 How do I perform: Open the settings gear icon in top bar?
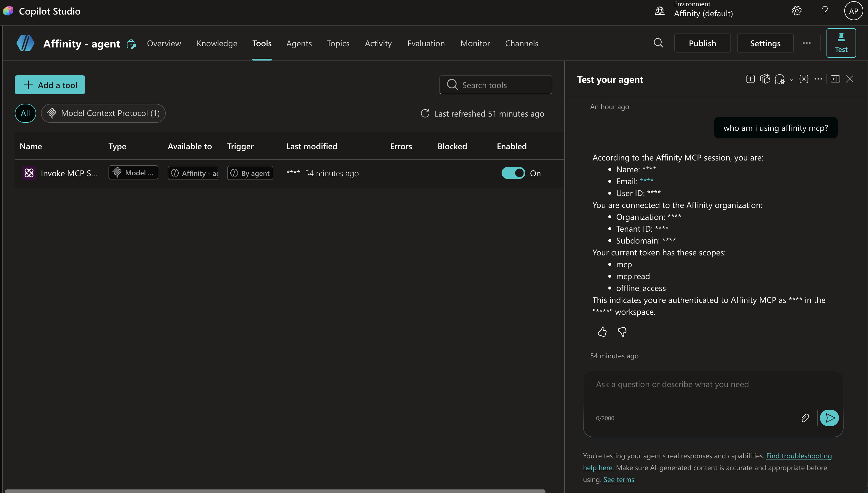[797, 11]
